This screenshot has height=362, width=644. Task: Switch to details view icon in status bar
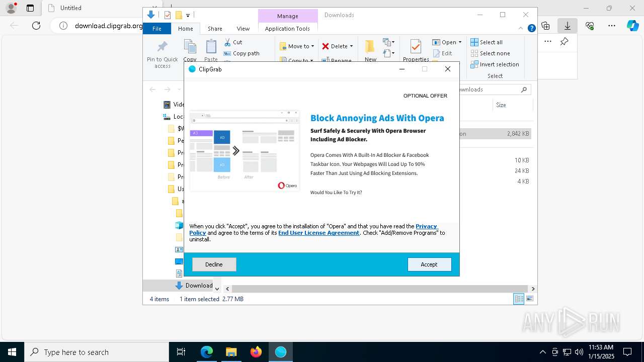tap(519, 299)
